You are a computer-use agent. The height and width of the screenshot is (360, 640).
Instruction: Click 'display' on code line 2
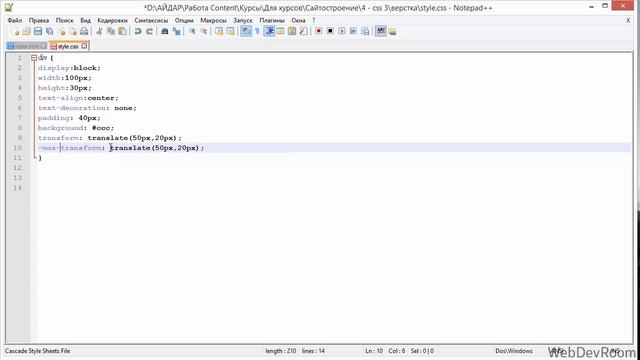pos(54,68)
